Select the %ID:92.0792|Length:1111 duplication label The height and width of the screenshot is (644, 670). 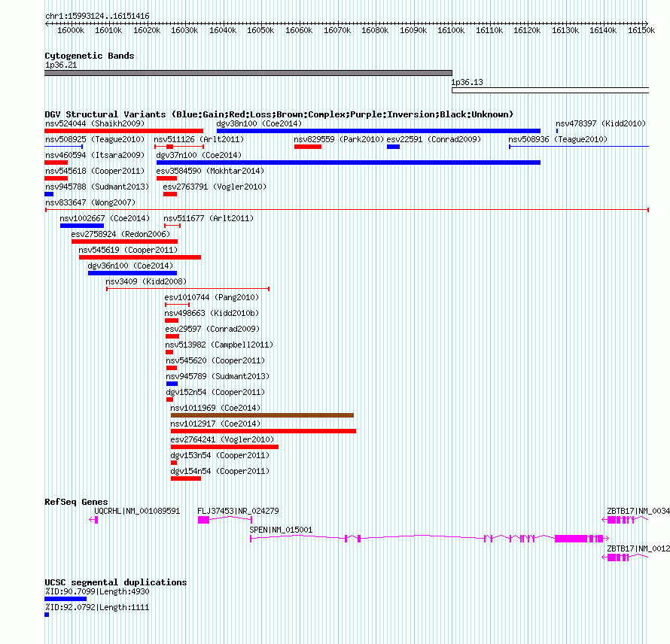(97, 608)
